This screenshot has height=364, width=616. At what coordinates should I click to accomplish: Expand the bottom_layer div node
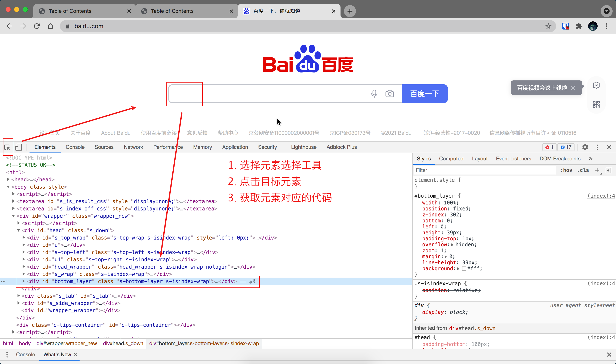tap(24, 281)
